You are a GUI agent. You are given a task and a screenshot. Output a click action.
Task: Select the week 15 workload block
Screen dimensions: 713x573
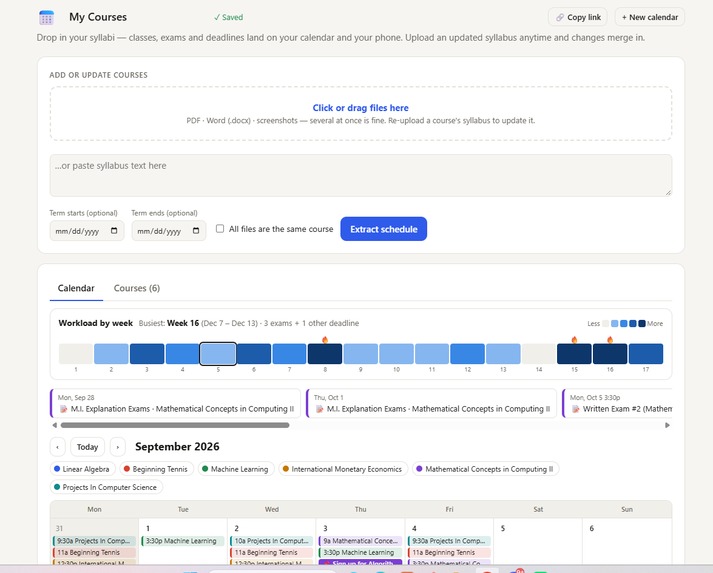coord(574,353)
